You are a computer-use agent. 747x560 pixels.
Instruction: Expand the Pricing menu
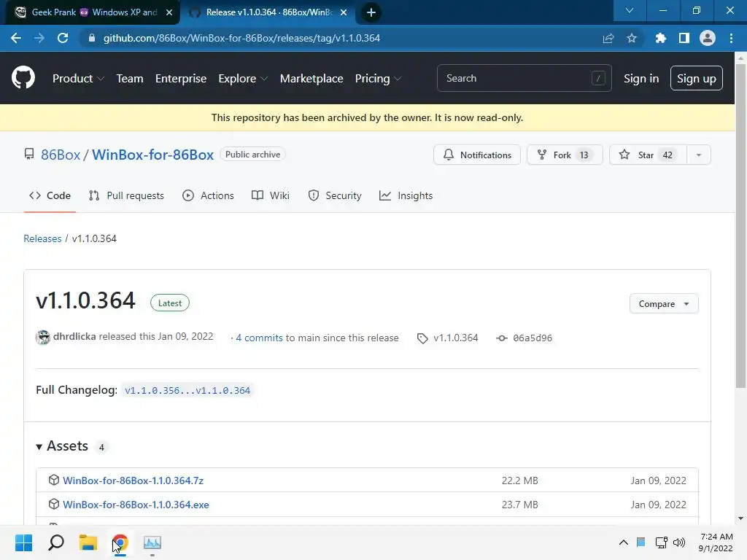[x=378, y=79]
